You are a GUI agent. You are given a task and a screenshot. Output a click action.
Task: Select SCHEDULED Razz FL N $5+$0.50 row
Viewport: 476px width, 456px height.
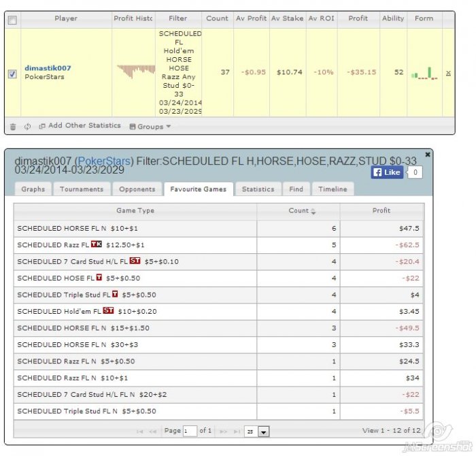point(218,361)
